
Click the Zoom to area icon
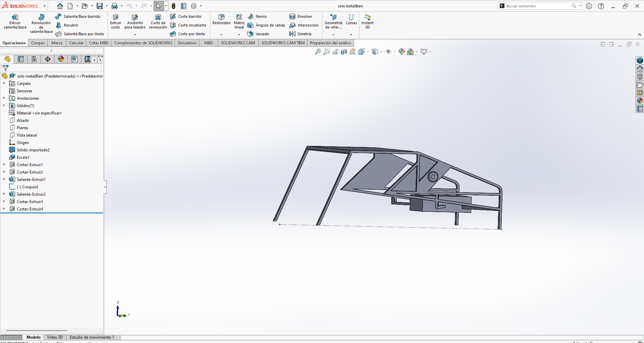click(x=326, y=52)
